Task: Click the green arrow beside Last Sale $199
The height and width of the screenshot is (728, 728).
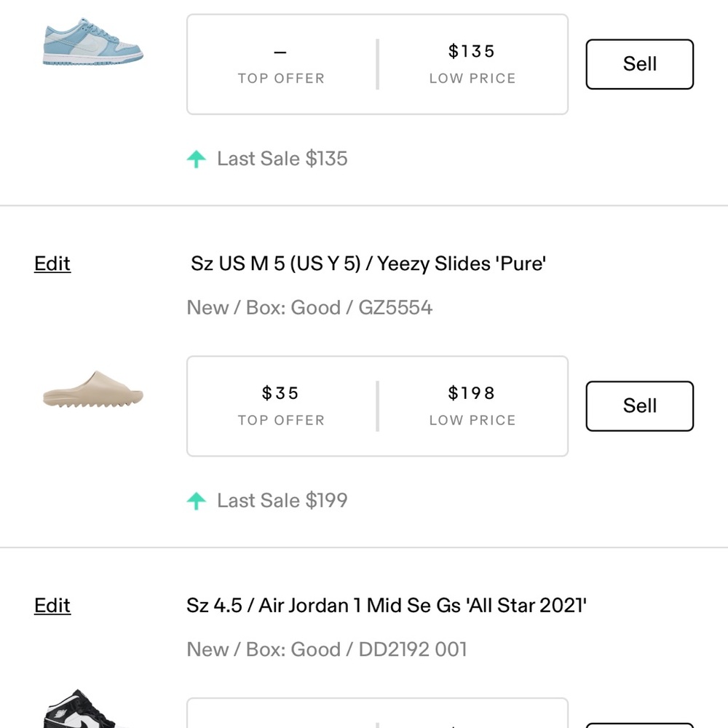Action: click(197, 501)
